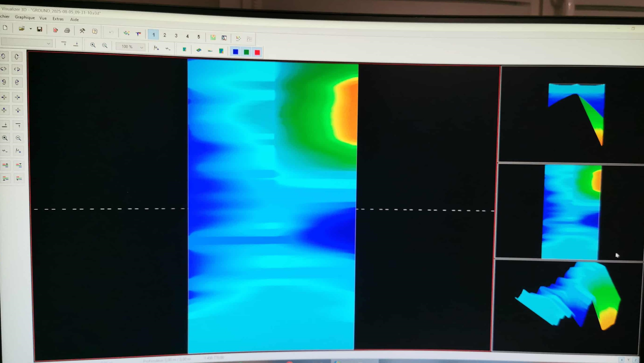The image size is (644, 363).
Task: Click the Save floppy disk icon
Action: click(x=40, y=29)
